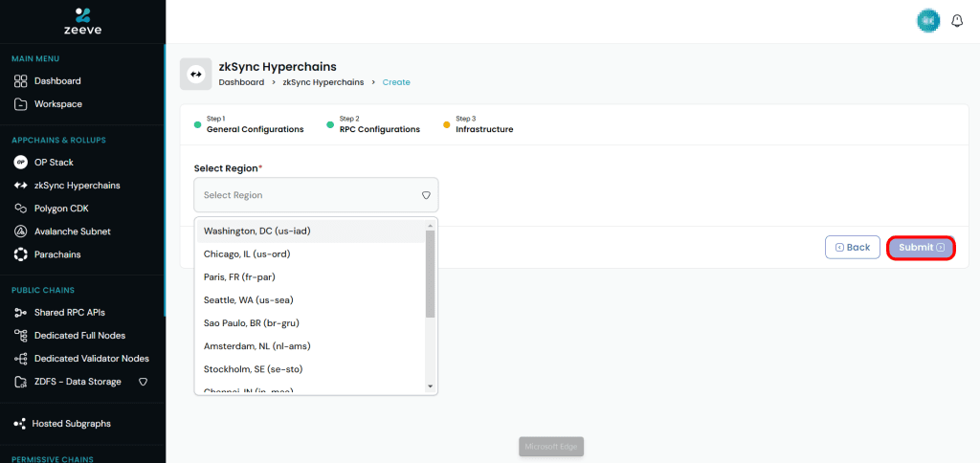Image resolution: width=980 pixels, height=463 pixels.
Task: Go to Step 2 RPC Configurations
Action: pos(373,124)
